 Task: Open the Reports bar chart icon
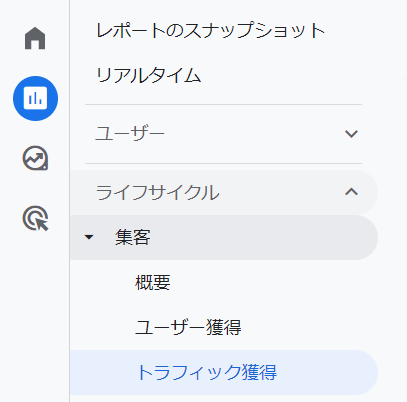coord(35,98)
